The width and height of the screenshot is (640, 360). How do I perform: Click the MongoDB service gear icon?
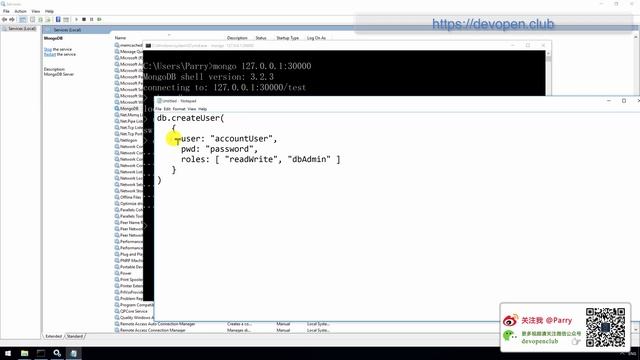click(x=117, y=109)
